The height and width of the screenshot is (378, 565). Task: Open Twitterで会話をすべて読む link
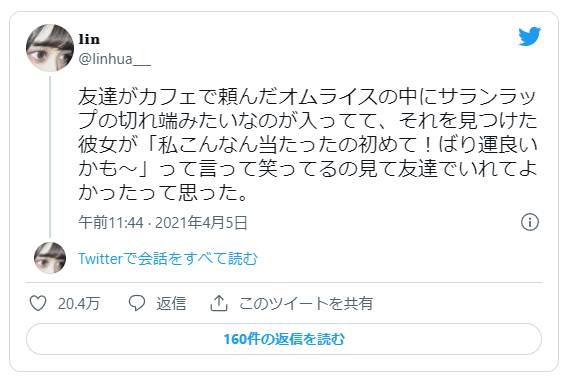168,259
